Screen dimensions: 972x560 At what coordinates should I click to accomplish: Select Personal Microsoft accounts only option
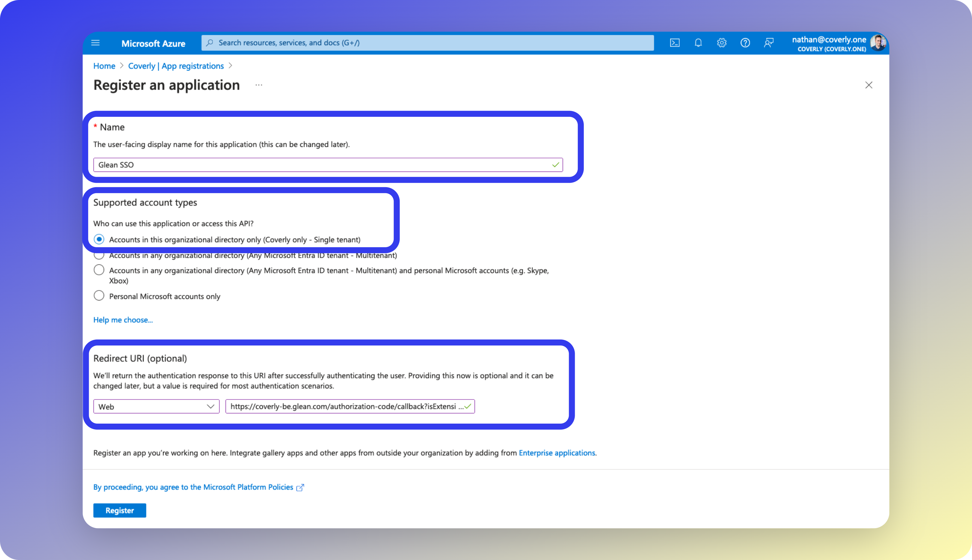(x=99, y=296)
